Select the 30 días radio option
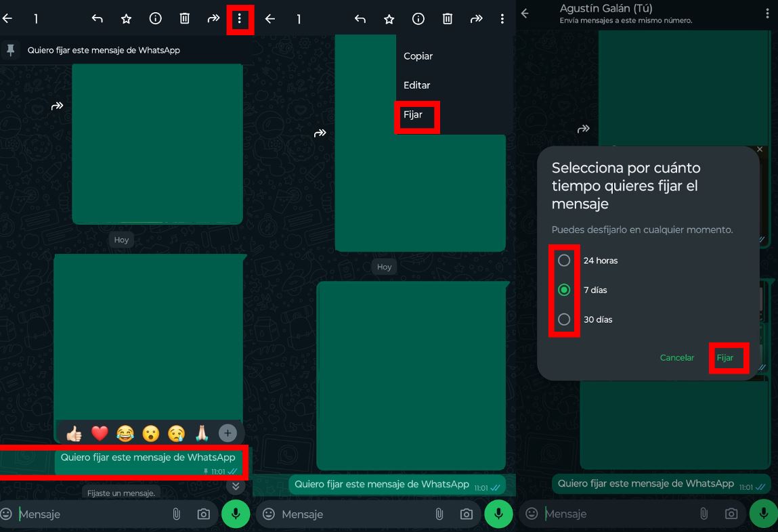The width and height of the screenshot is (778, 532). coord(564,319)
